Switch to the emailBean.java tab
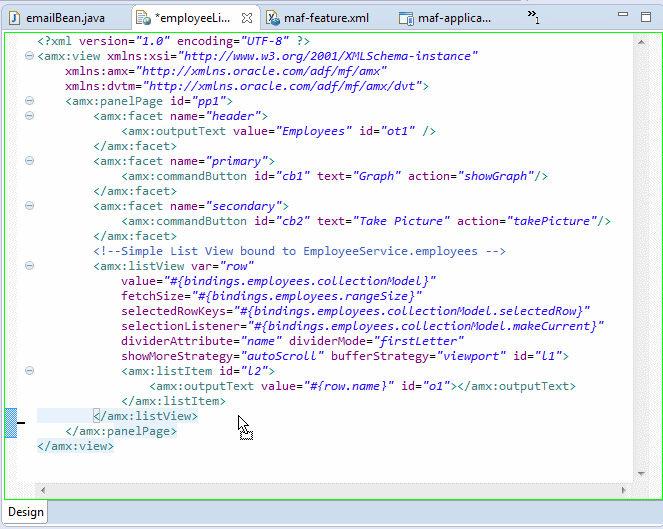Screen dimensions: 663x529 click(65, 18)
